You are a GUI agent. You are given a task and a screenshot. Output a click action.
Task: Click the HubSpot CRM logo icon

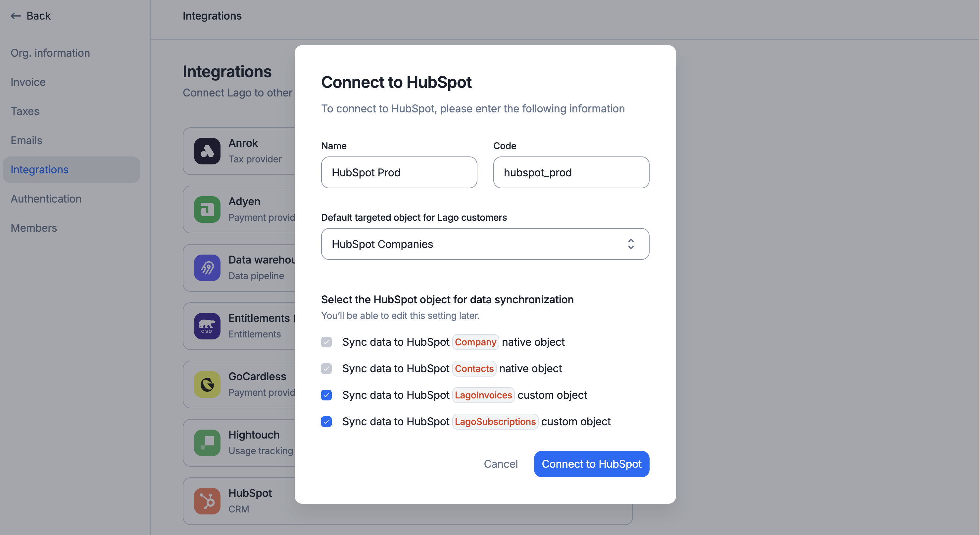(x=207, y=501)
